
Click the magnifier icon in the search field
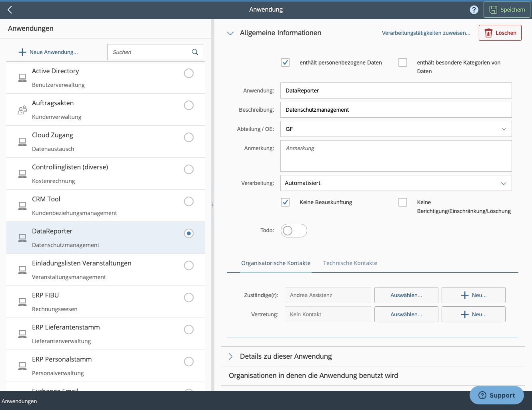(x=195, y=52)
